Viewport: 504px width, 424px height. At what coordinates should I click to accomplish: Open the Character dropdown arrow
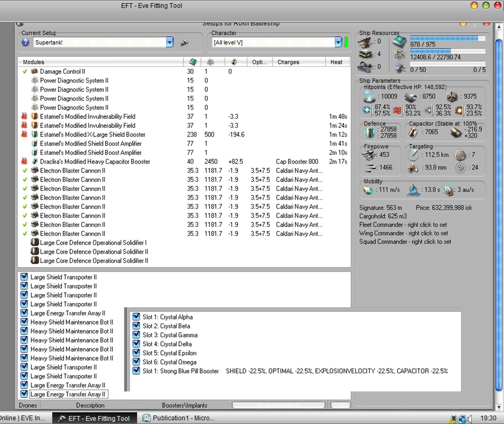point(338,42)
